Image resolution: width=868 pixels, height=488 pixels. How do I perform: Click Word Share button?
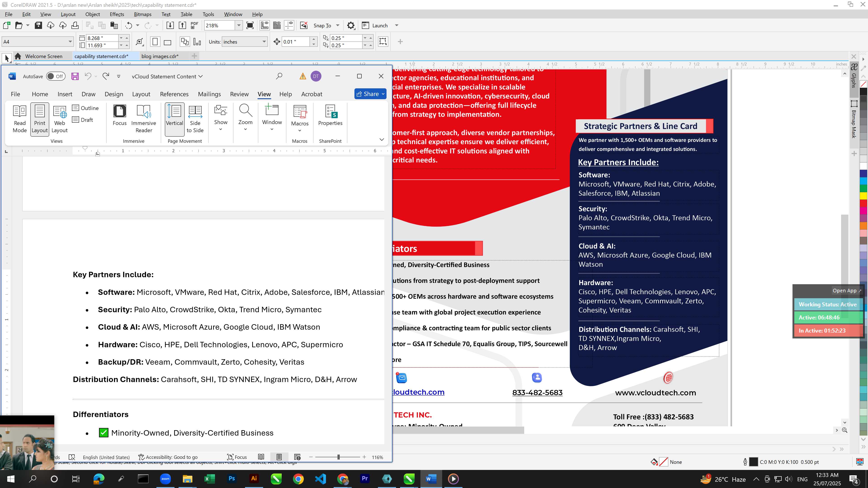[370, 94]
